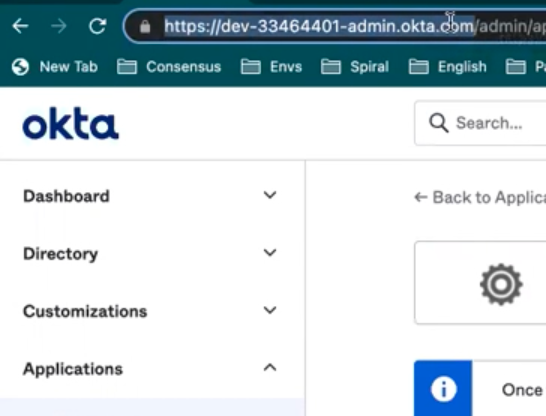
Task: Open the English bookmarks folder
Action: coord(447,66)
